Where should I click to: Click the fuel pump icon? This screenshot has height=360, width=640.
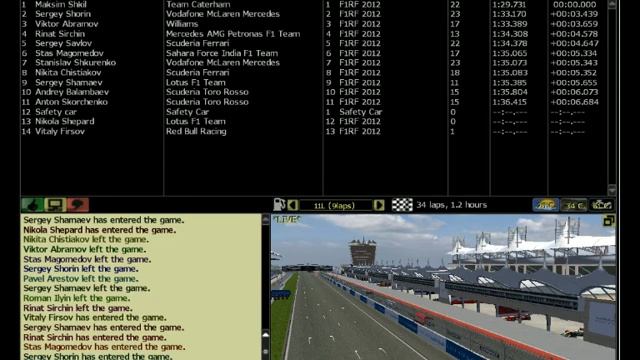pos(279,205)
